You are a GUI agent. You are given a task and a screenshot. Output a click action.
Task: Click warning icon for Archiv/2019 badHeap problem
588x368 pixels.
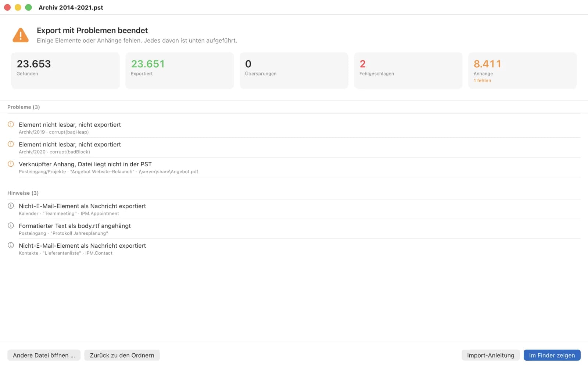(11, 124)
